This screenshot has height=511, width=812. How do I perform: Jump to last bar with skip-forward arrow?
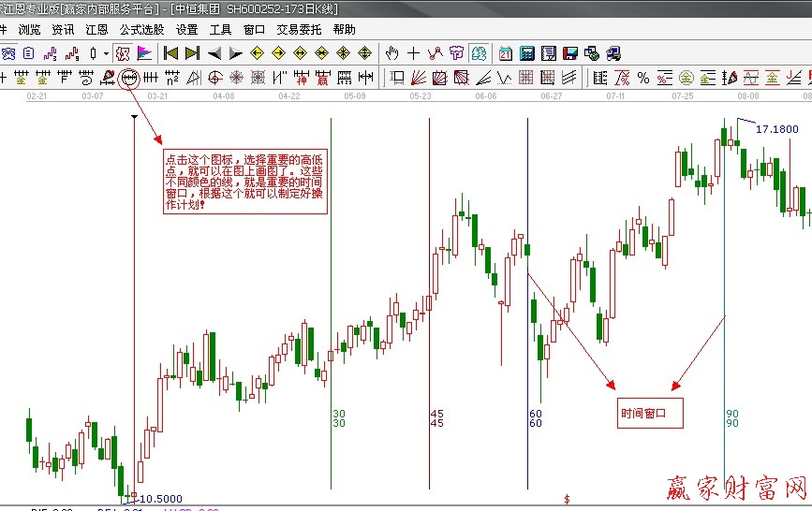[x=192, y=52]
